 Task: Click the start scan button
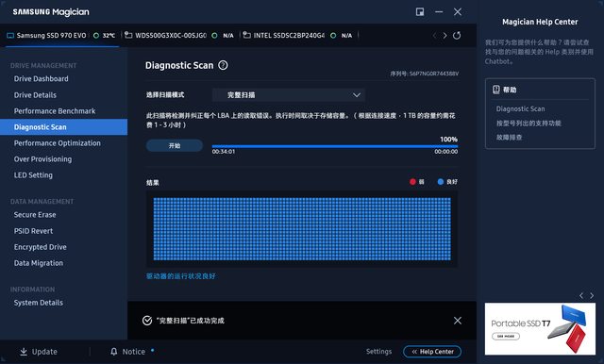click(175, 145)
